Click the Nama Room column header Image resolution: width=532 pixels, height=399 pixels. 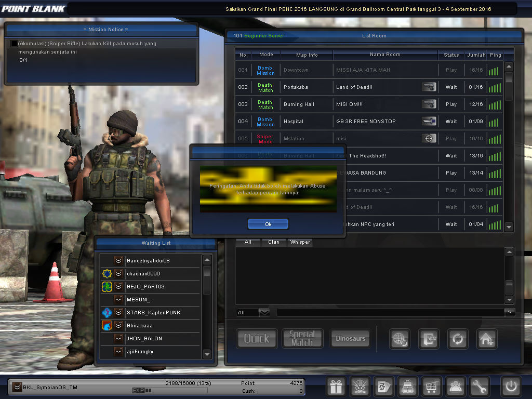click(x=385, y=54)
